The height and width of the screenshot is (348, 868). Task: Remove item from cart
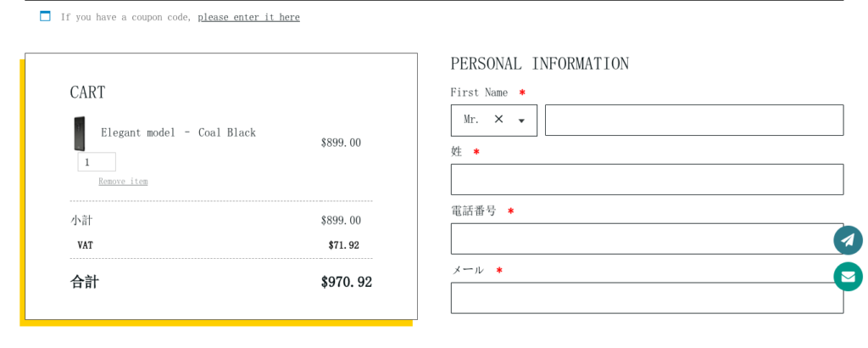[123, 181]
